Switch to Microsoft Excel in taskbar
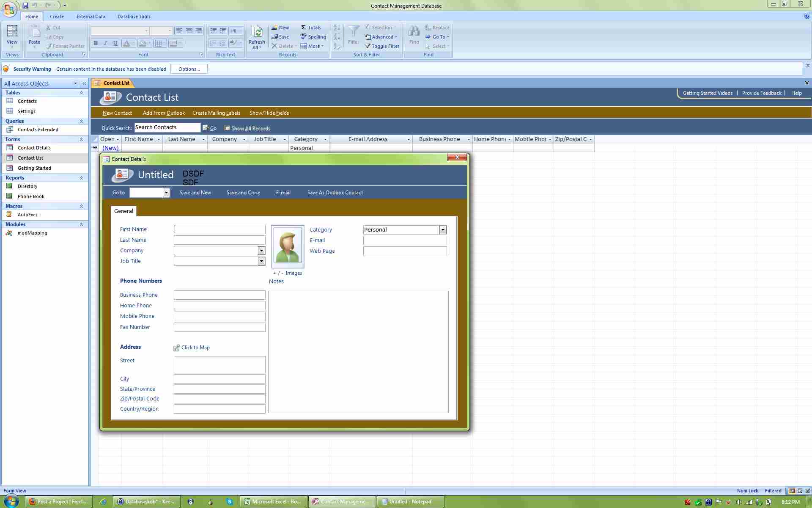This screenshot has width=812, height=508. (x=273, y=502)
